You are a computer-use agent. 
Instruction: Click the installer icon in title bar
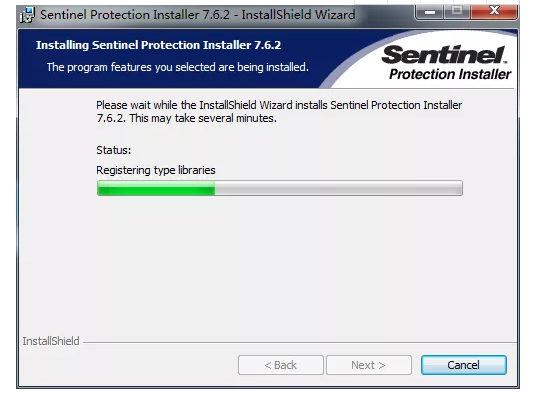click(28, 15)
